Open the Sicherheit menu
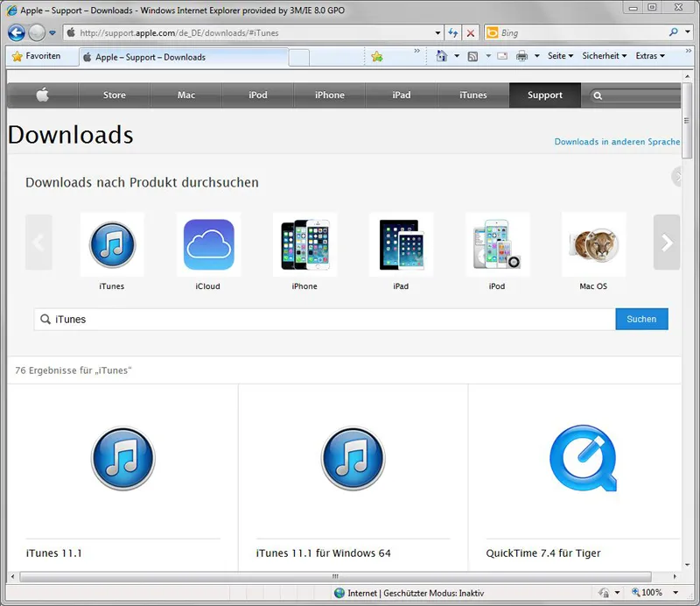 click(x=604, y=56)
